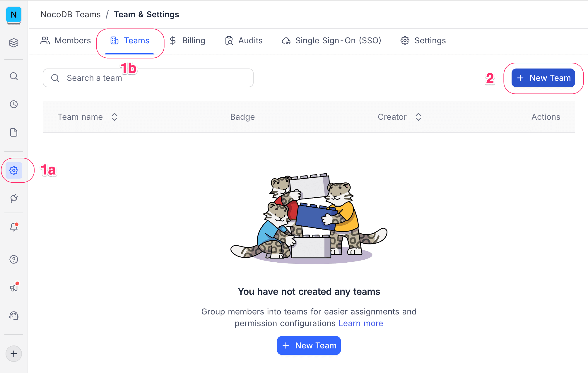Open support headset icon
Screen dimensions: 588x373
(14, 316)
